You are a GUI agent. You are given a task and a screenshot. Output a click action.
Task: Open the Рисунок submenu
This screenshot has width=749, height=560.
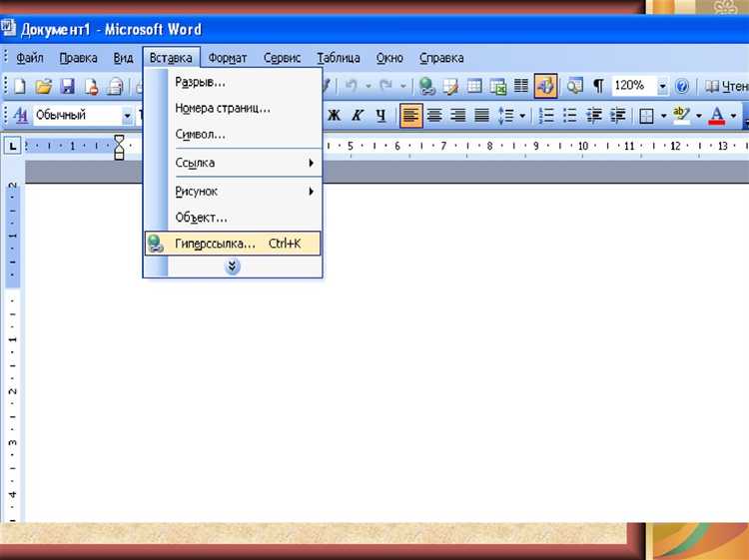[x=233, y=191]
